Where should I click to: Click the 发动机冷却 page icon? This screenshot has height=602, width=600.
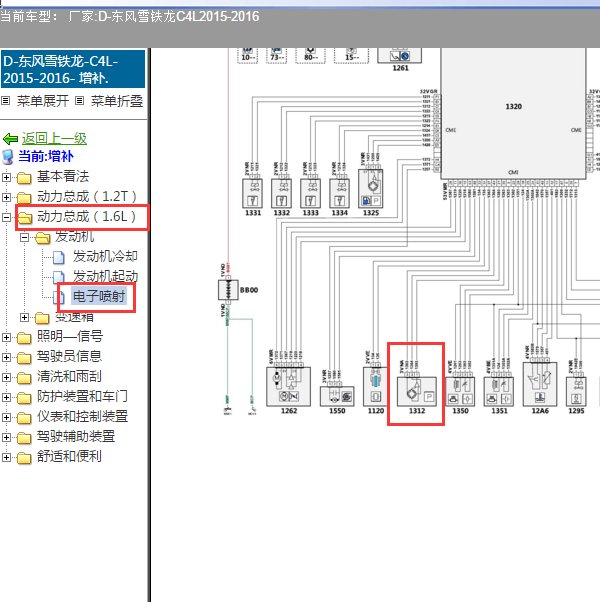point(58,258)
